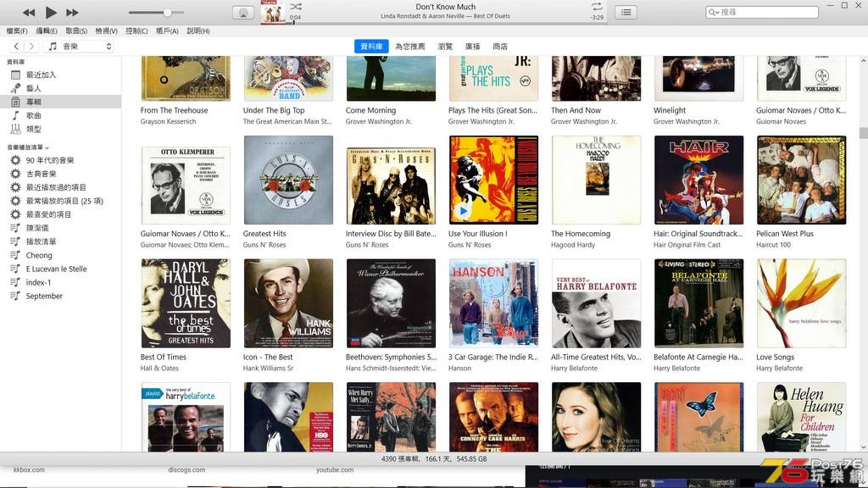This screenshot has width=868, height=488.
Task: Open the index-1 playlist
Action: [x=60, y=282]
